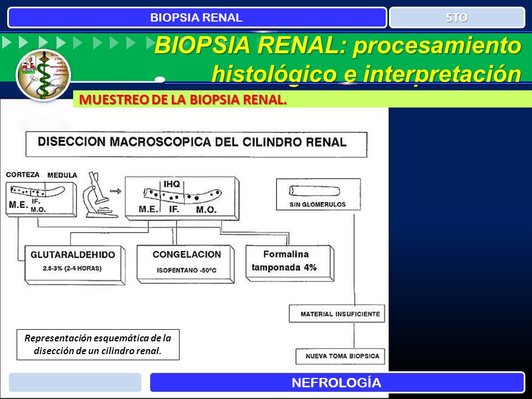Click the 5TO header box
The width and height of the screenshot is (532, 399).
point(457,17)
